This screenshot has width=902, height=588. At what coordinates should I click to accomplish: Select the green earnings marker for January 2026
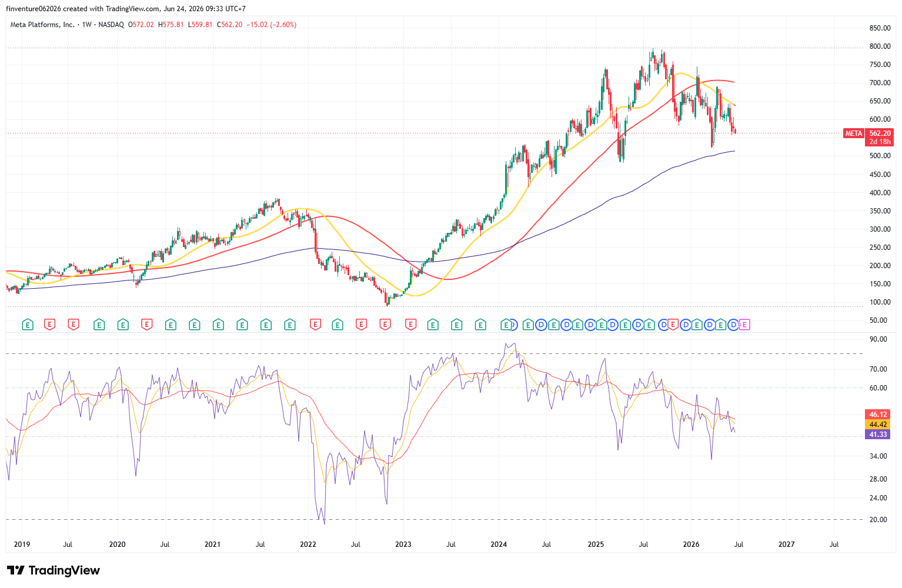(697, 325)
